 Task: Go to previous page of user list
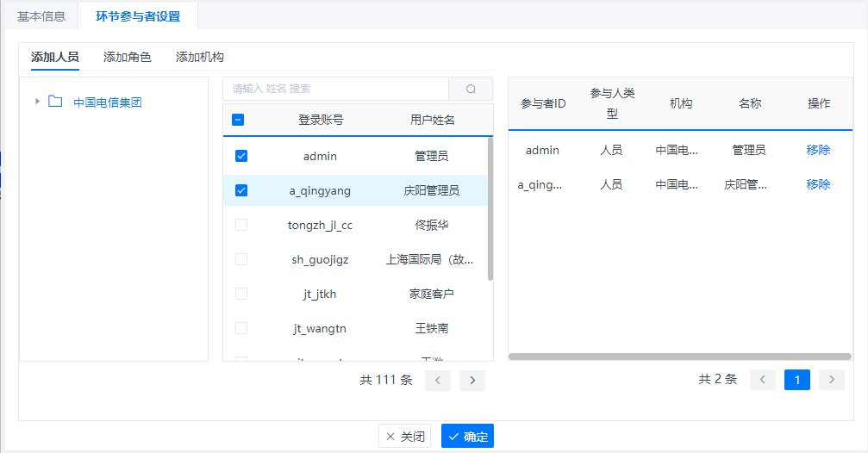[x=438, y=380]
